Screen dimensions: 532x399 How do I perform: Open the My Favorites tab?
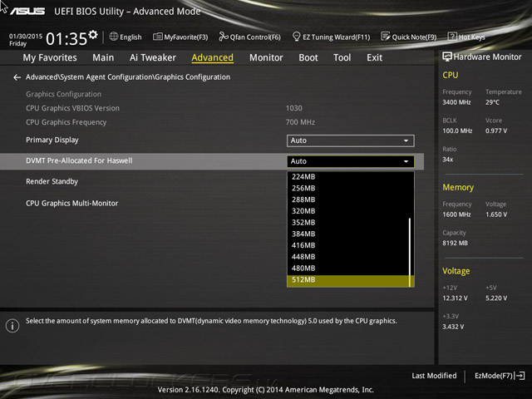pyautogui.click(x=50, y=57)
